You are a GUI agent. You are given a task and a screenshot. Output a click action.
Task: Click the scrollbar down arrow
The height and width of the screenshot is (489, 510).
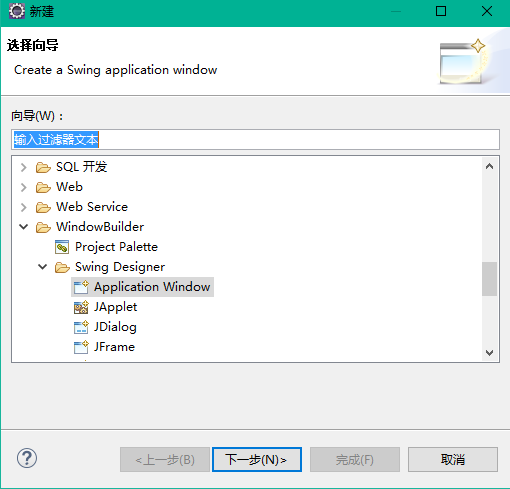[489, 353]
